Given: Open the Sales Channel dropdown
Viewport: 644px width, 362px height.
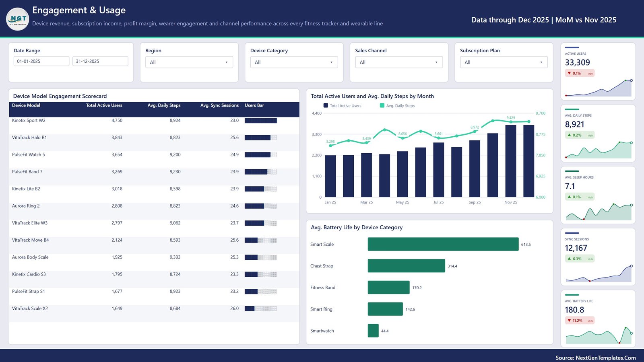Looking at the screenshot, I should (x=399, y=62).
